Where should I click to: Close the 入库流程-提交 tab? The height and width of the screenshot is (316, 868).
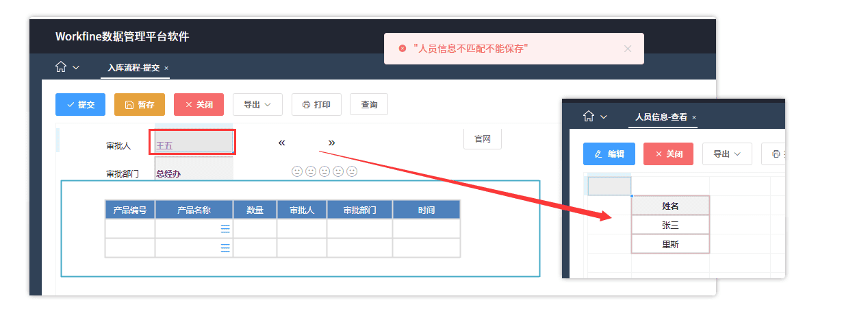coord(166,68)
